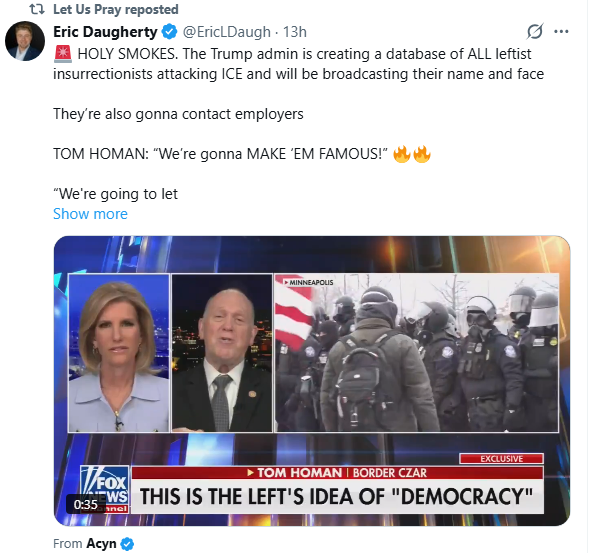Open the Let Us Pray reposted link

point(116,9)
